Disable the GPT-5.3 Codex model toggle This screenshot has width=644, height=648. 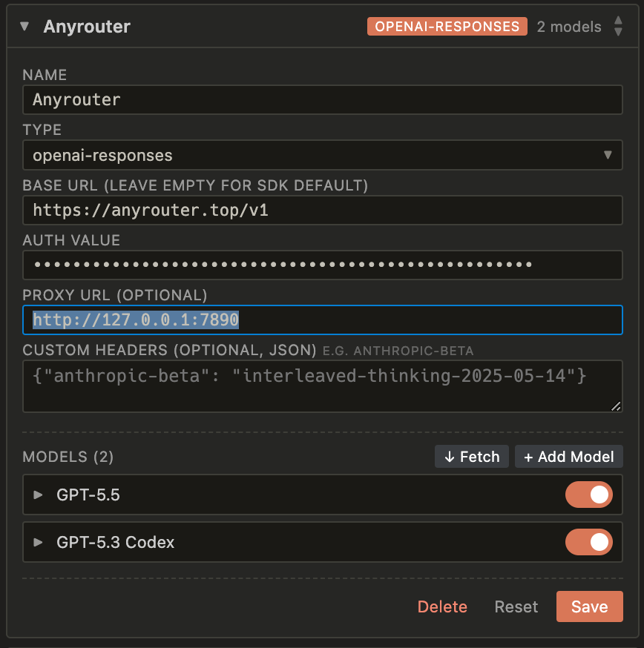[589, 542]
